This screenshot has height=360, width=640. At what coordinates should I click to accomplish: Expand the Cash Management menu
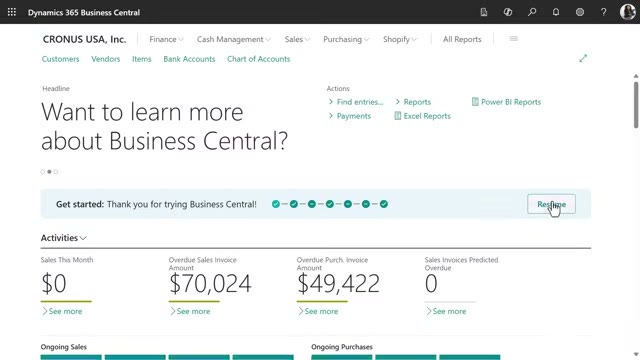tap(233, 39)
